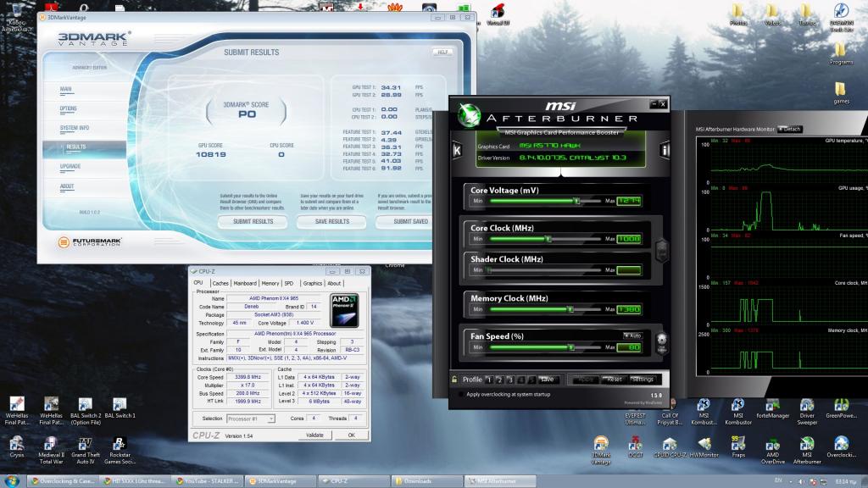This screenshot has height=488, width=868.
Task: Click the Submit Results button
Action: pyautogui.click(x=253, y=221)
